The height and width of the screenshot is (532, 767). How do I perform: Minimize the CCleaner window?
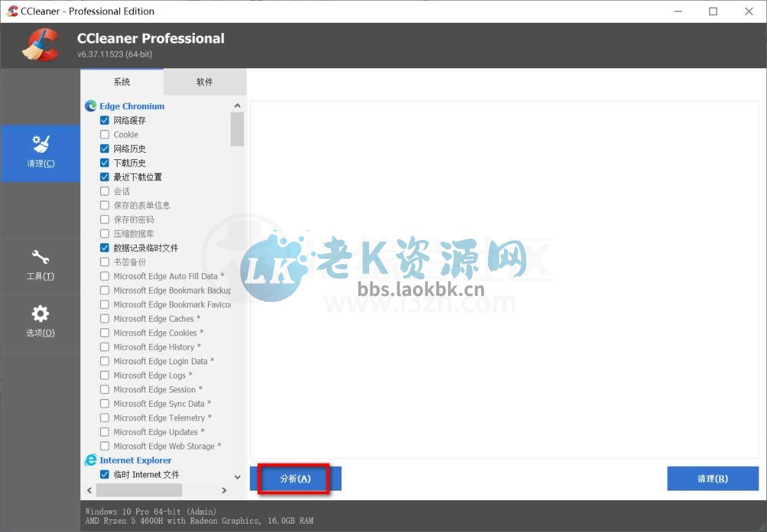click(x=678, y=11)
